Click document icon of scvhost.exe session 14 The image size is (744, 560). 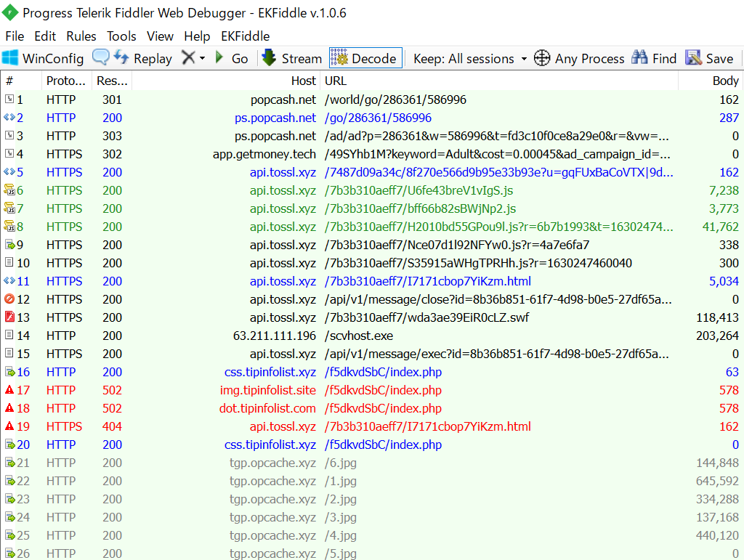pyautogui.click(x=9, y=335)
